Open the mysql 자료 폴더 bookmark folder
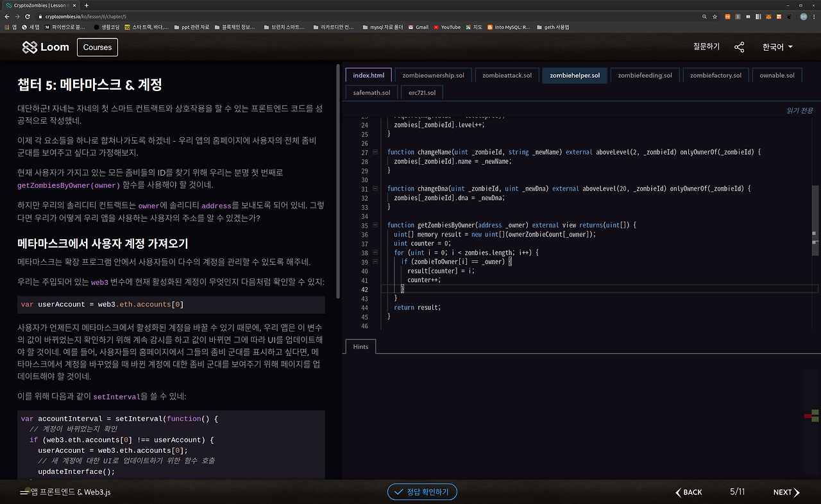This screenshot has width=821, height=504. pos(382,27)
